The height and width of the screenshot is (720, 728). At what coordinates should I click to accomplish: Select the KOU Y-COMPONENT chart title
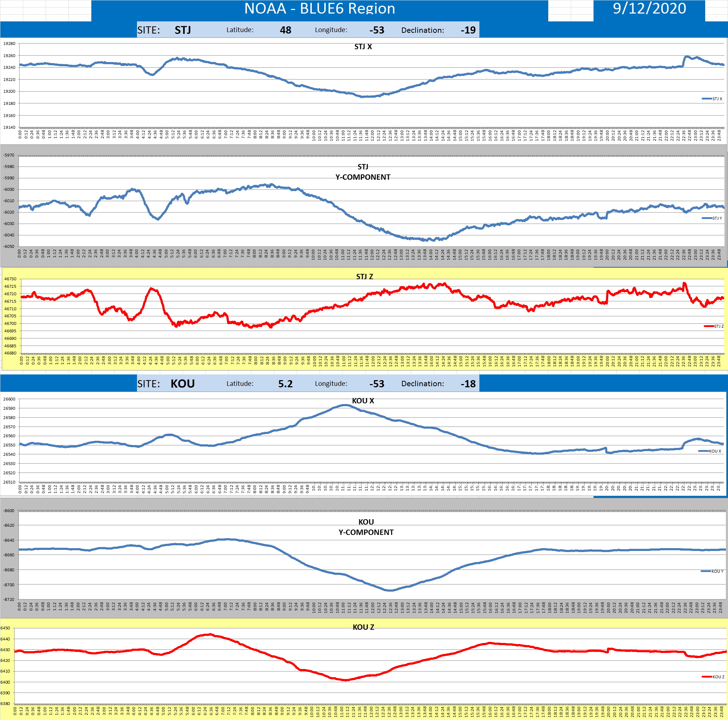(x=366, y=527)
